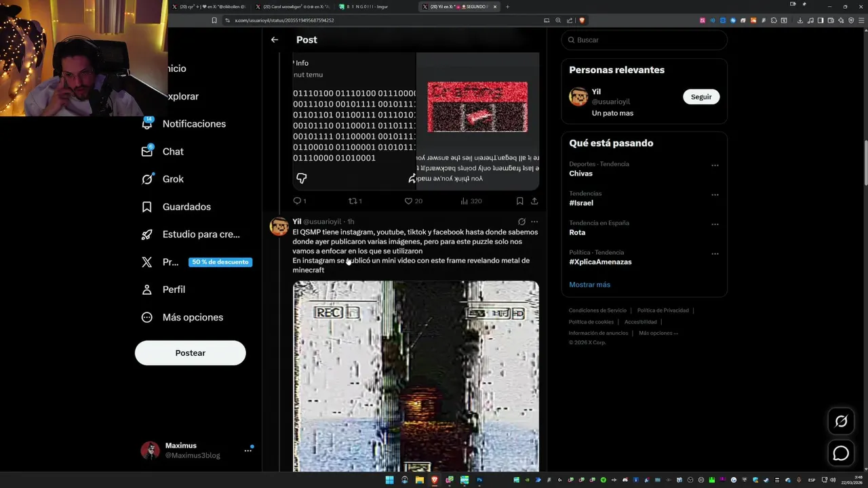
Task: Click the page vertical scrollbar
Action: (865, 161)
